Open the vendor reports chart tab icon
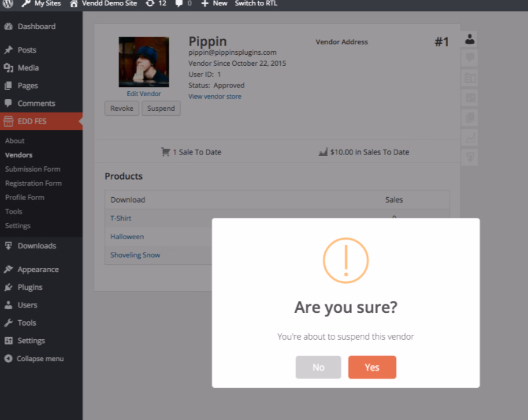This screenshot has width=528, height=420. coord(470,138)
